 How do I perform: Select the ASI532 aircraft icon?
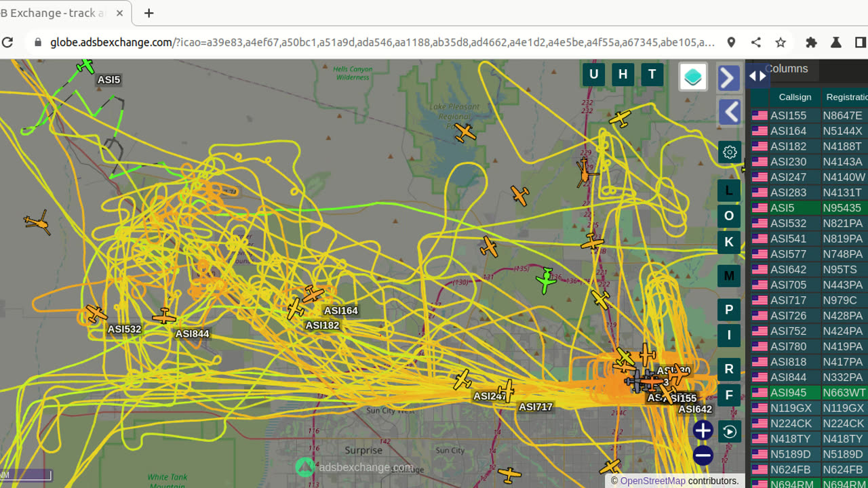pyautogui.click(x=96, y=314)
